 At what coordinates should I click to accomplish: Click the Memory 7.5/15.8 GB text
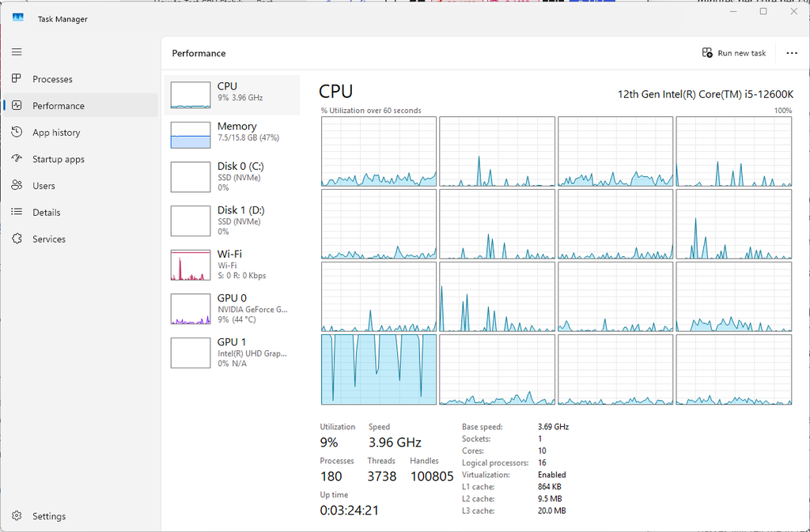coord(248,138)
